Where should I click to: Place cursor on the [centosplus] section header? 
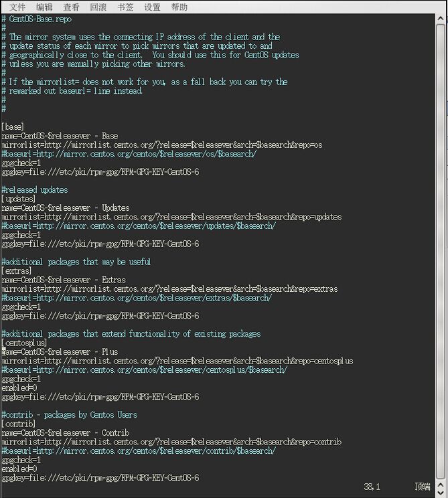coord(24,343)
